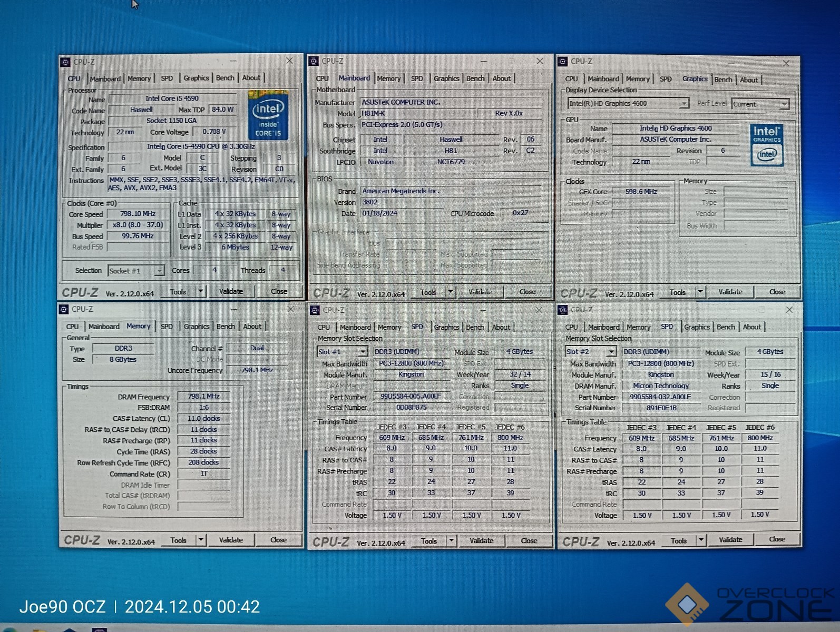The width and height of the screenshot is (840, 632).
Task: Open the Slot #1 memory slot dropdown
Action: pos(342,351)
